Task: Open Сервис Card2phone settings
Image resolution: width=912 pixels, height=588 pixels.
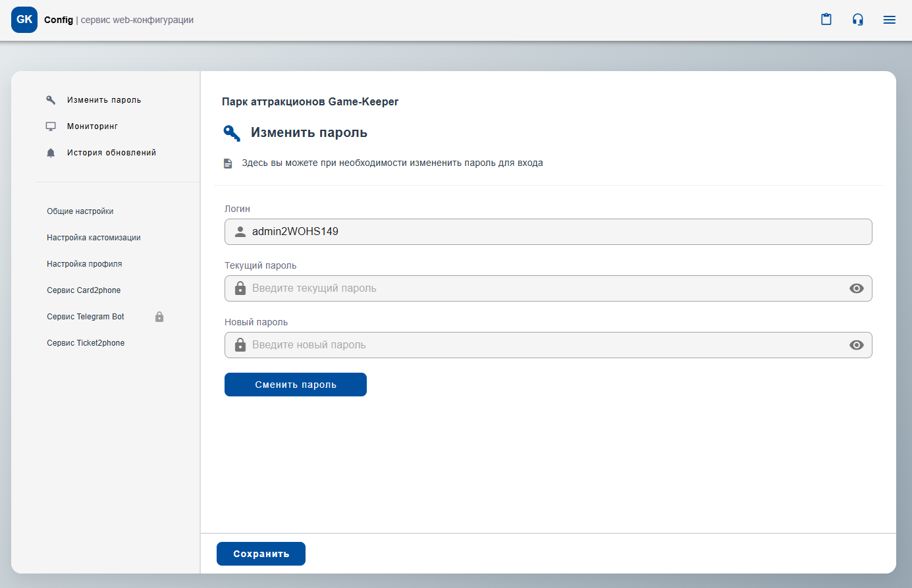Action: (84, 290)
